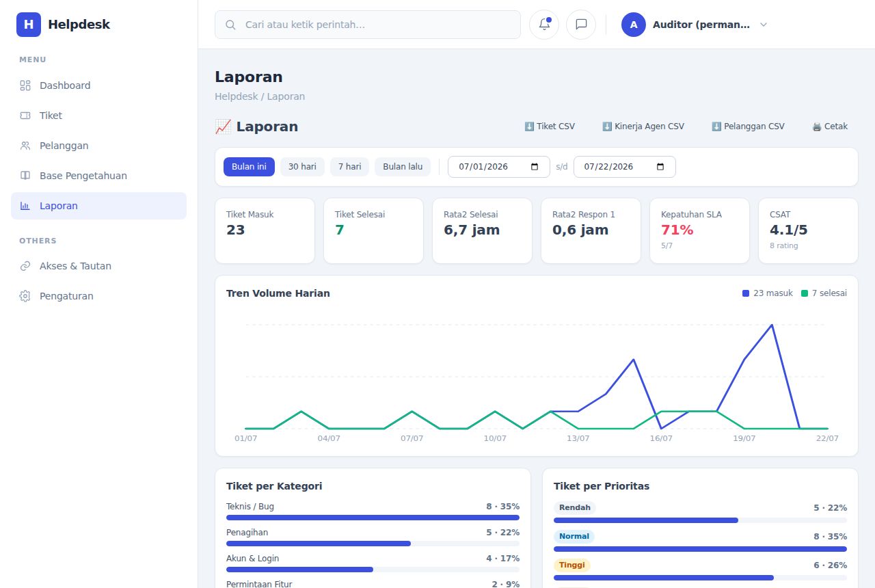
Task: Download the Pelanggan CSV export
Action: [748, 126]
